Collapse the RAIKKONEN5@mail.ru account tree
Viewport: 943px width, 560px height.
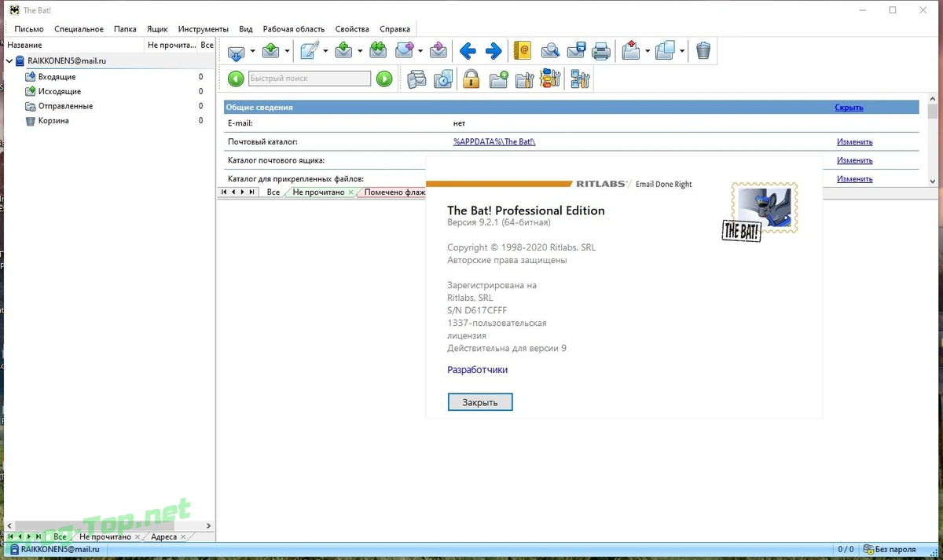point(9,60)
